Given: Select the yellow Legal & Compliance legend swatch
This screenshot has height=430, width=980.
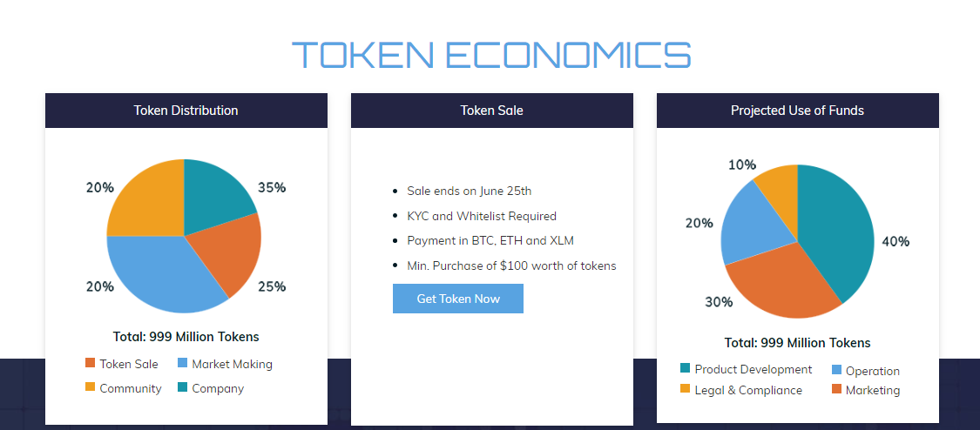Looking at the screenshot, I should click(685, 389).
